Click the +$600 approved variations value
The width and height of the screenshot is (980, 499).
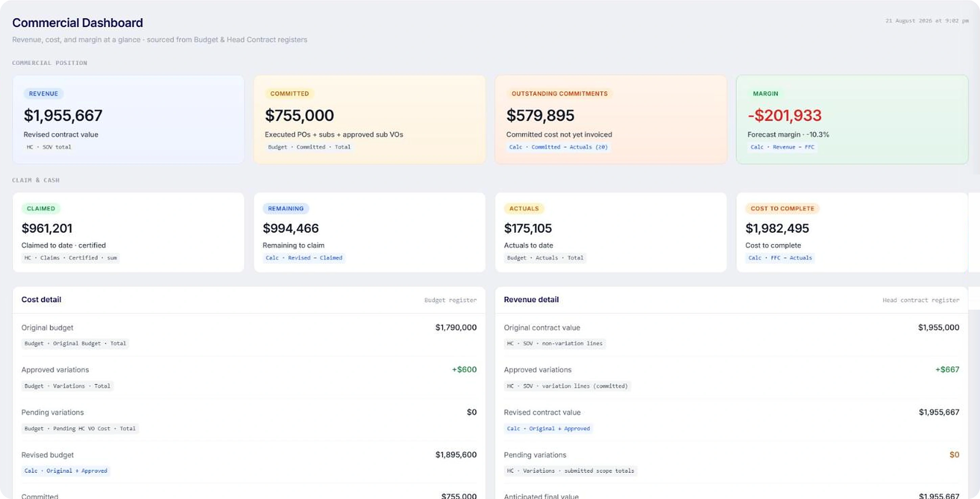point(464,370)
